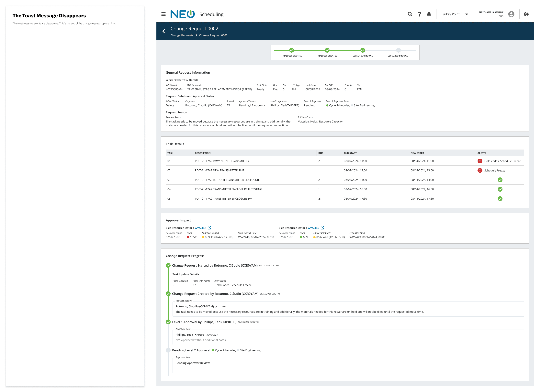Open the WW2448 resource details link

200,228
